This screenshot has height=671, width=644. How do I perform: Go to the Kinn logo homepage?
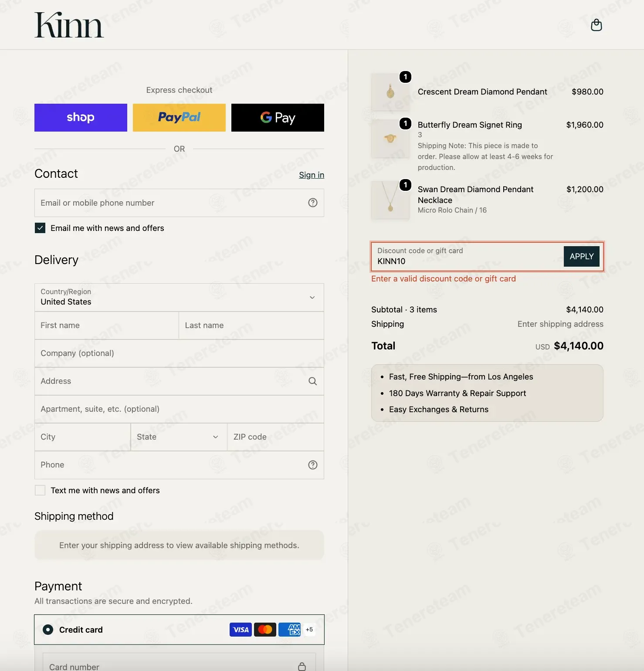click(69, 25)
